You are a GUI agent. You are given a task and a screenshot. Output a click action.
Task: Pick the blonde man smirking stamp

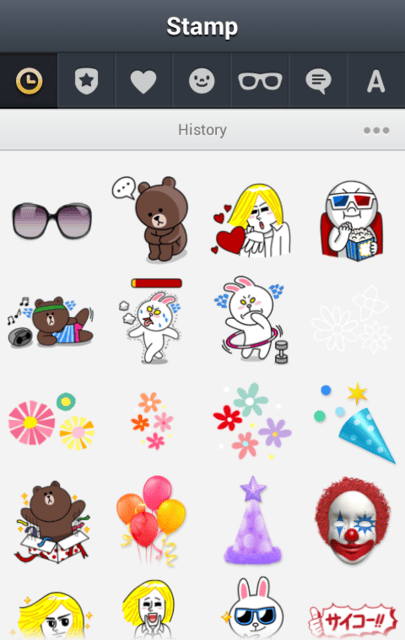(x=52, y=616)
